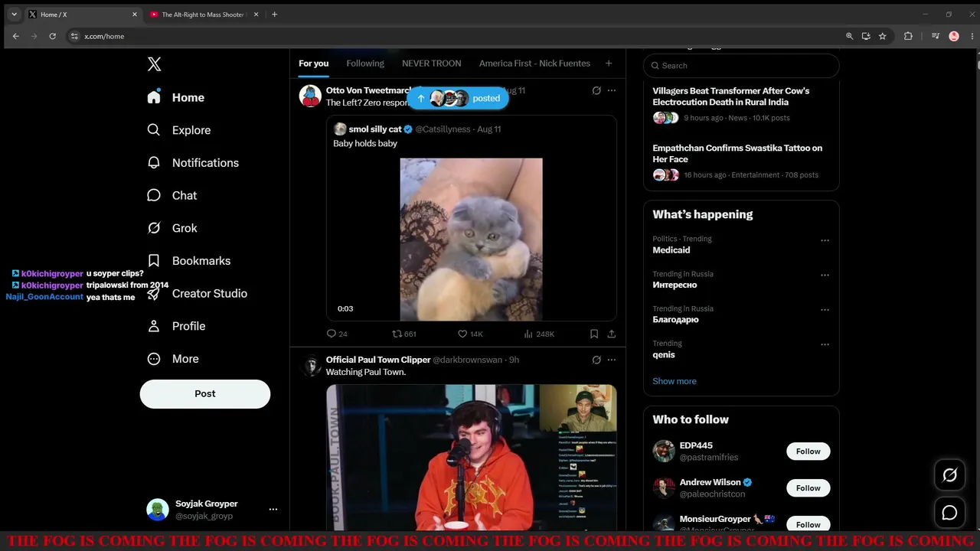This screenshot has width=980, height=551.
Task: Add a new timeline tab with plus icon
Action: (609, 64)
